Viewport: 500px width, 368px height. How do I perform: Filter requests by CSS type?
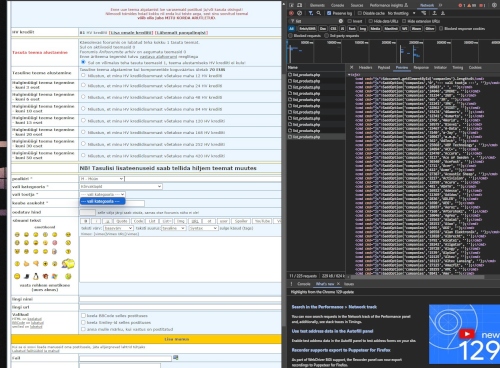pos(333,29)
